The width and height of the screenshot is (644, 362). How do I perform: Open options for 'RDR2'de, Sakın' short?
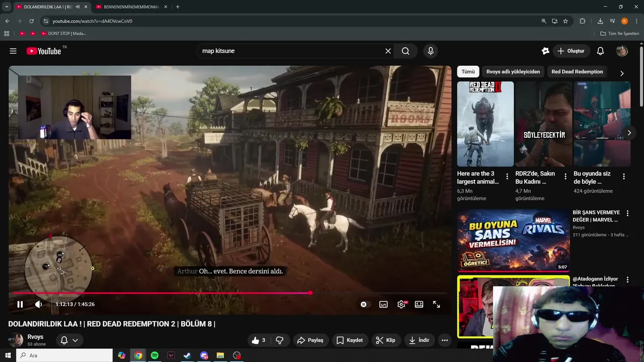click(x=565, y=176)
